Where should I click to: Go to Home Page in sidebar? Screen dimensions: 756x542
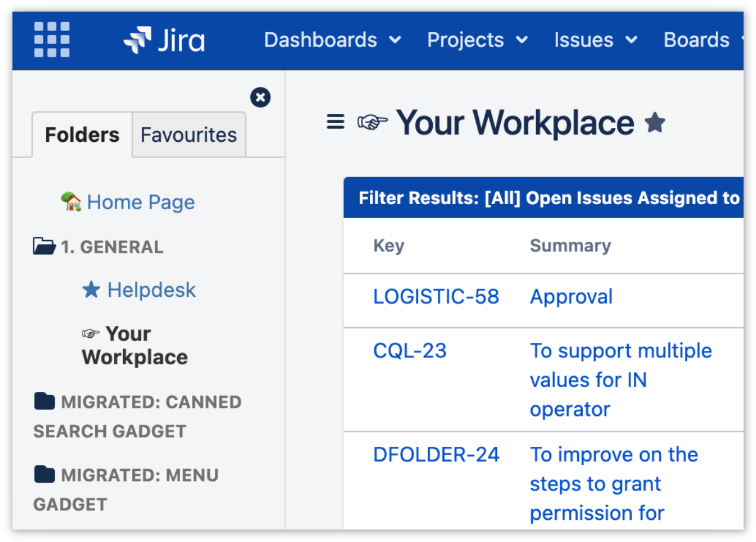pyautogui.click(x=140, y=202)
